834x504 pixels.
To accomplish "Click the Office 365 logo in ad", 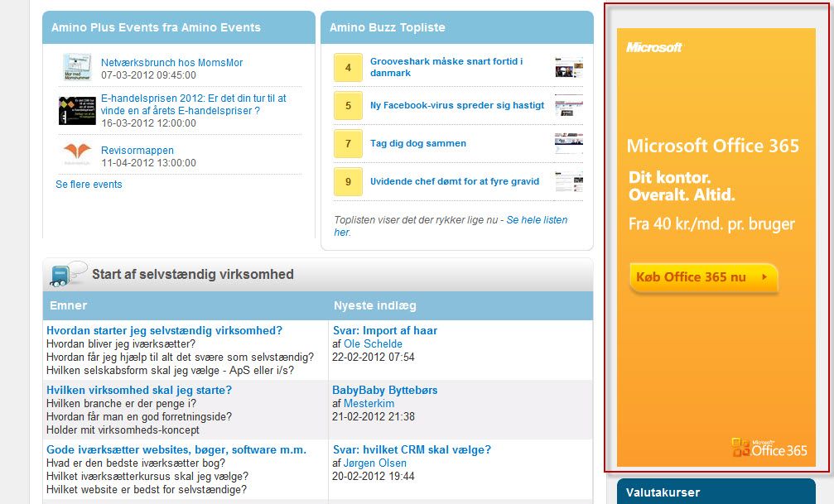I will pyautogui.click(x=769, y=449).
